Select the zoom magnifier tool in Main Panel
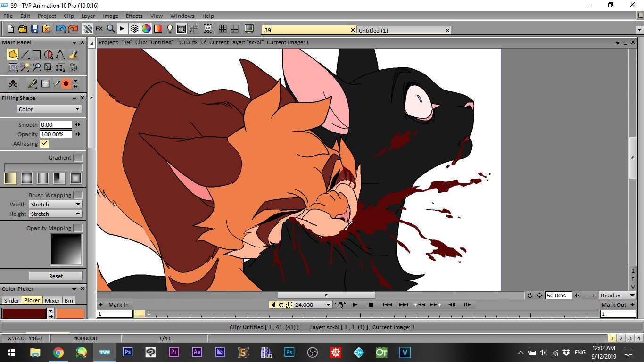Image resolution: width=644 pixels, height=362 pixels. 37,67
